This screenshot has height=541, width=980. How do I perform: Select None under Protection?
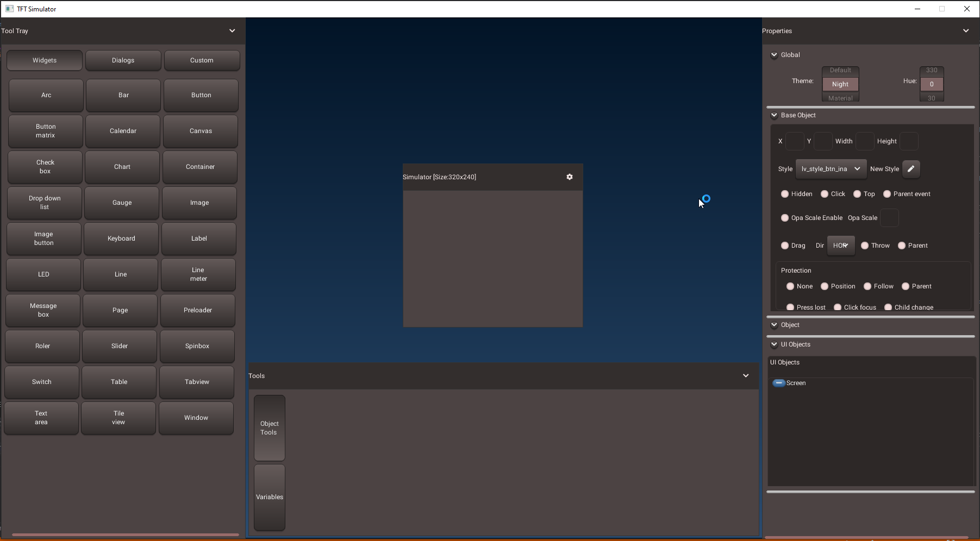[x=791, y=286]
